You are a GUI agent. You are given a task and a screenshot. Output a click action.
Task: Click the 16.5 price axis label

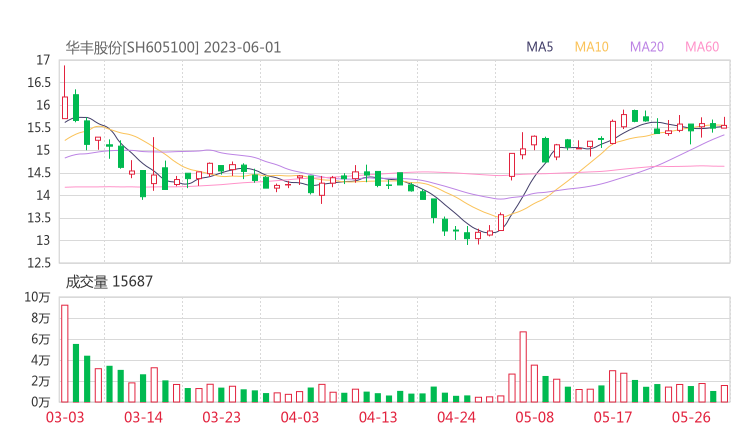point(39,83)
